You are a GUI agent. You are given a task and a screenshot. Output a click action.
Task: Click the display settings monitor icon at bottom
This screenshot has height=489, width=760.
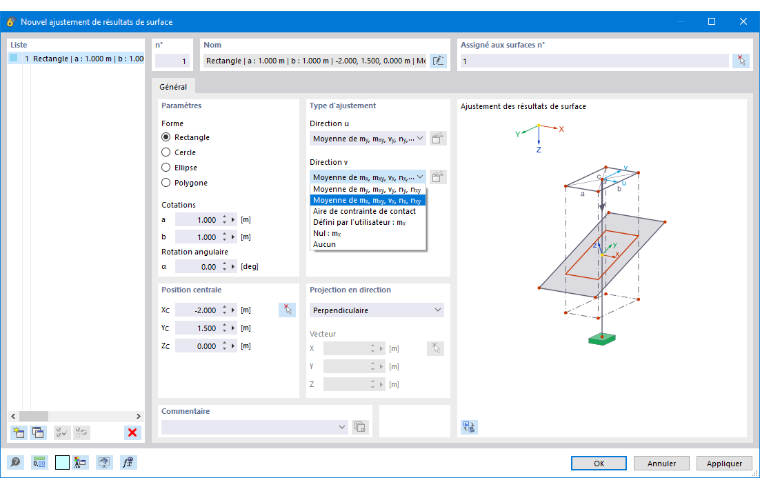tap(104, 462)
